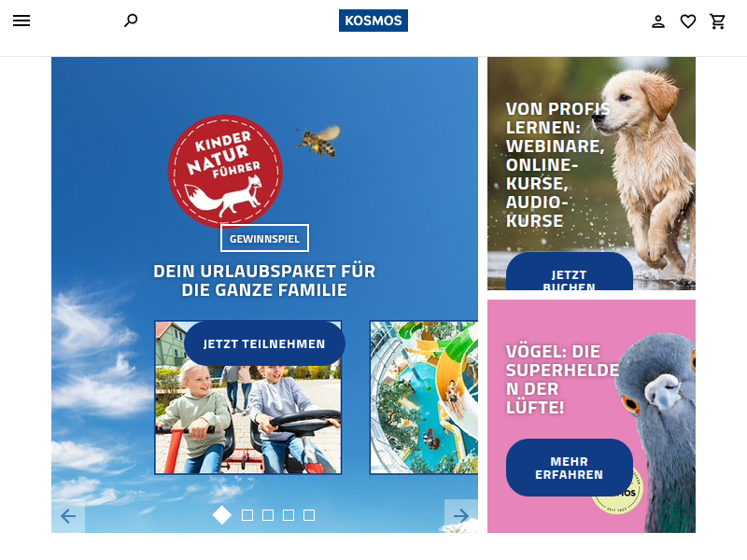Select the first diamond slide indicator
Image resolution: width=747 pixels, height=560 pixels.
pyautogui.click(x=222, y=515)
